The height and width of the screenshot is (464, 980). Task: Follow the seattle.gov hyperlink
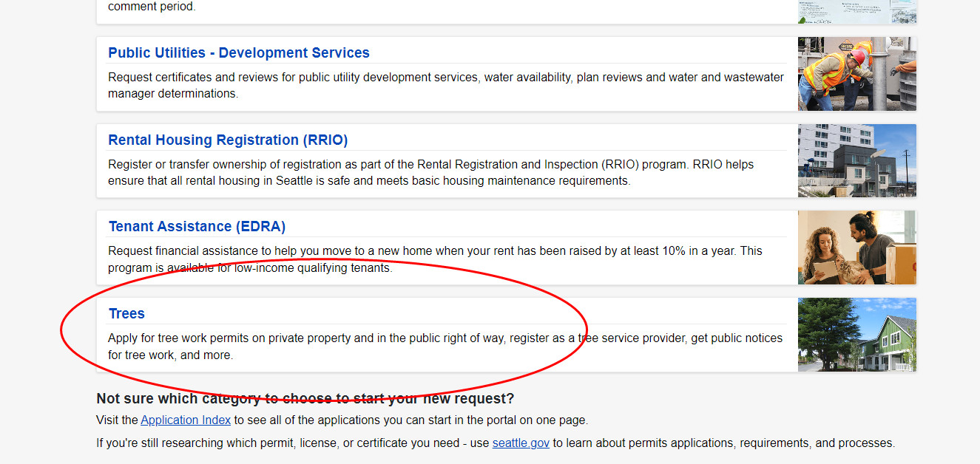coord(521,443)
